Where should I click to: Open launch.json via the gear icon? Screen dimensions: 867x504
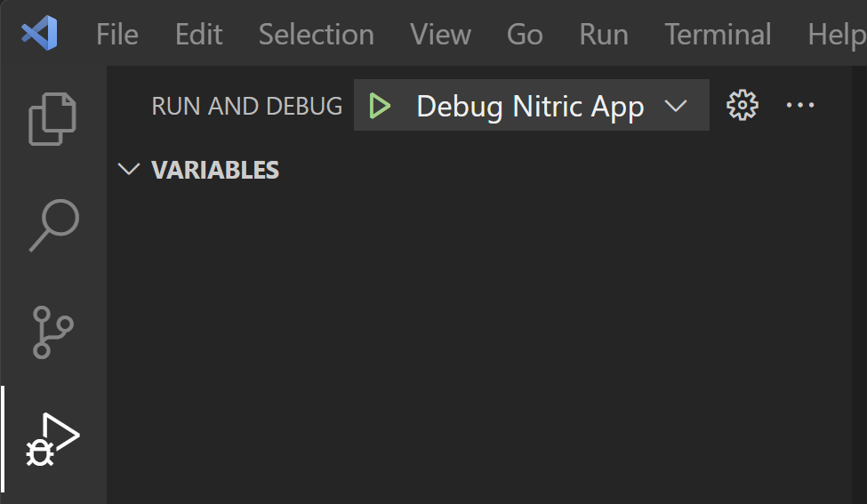coord(742,106)
